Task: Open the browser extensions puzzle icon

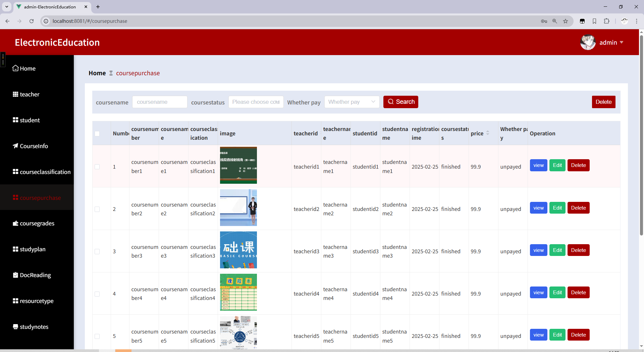Action: [606, 21]
